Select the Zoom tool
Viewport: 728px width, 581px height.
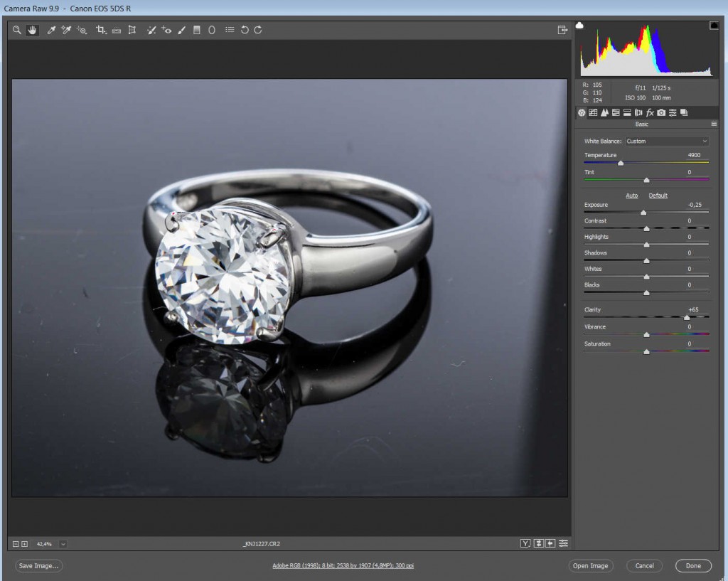pos(16,30)
